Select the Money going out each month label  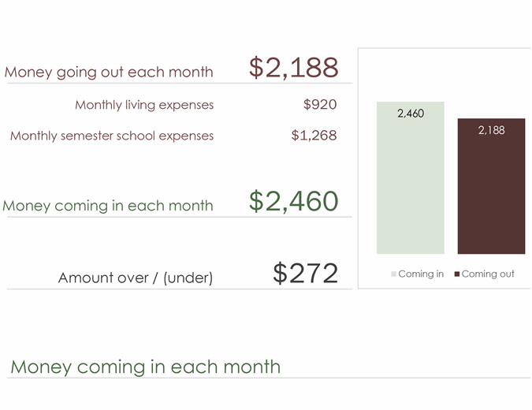(109, 73)
